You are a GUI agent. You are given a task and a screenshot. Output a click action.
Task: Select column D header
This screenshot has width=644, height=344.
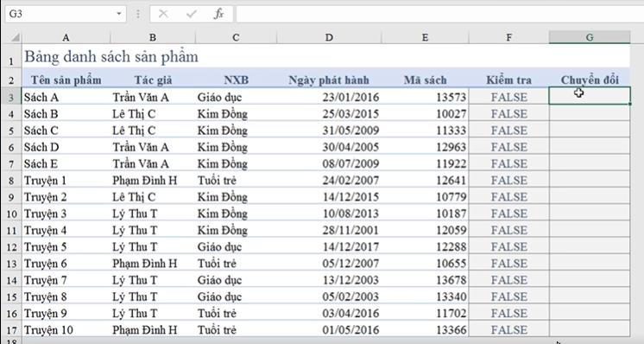pyautogui.click(x=330, y=38)
